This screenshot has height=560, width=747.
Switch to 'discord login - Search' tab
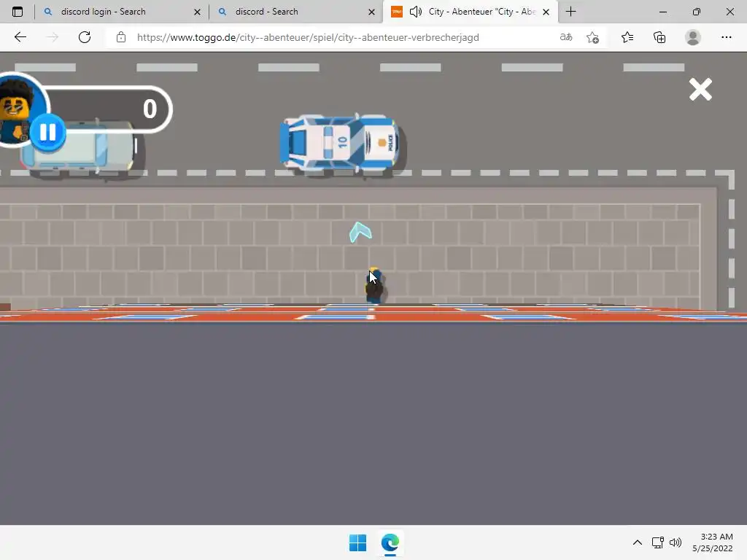coord(104,12)
